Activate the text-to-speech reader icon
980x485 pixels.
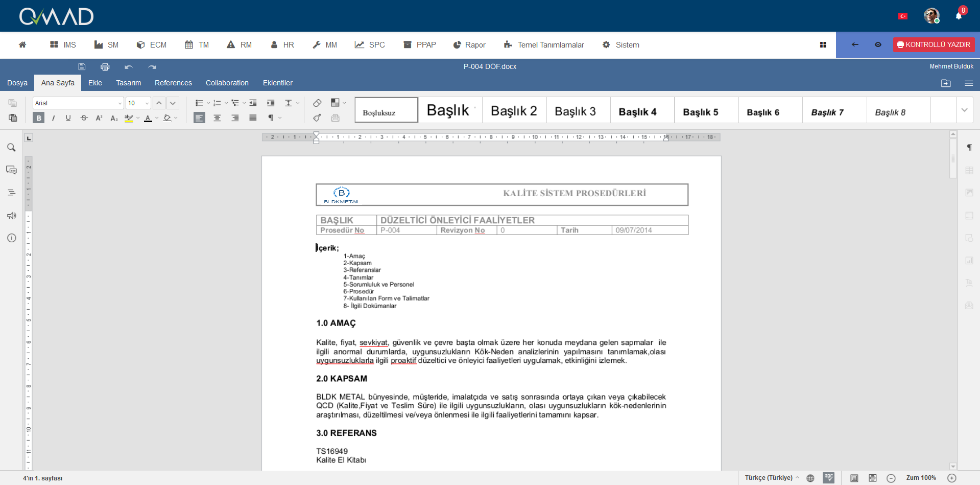pyautogui.click(x=11, y=216)
